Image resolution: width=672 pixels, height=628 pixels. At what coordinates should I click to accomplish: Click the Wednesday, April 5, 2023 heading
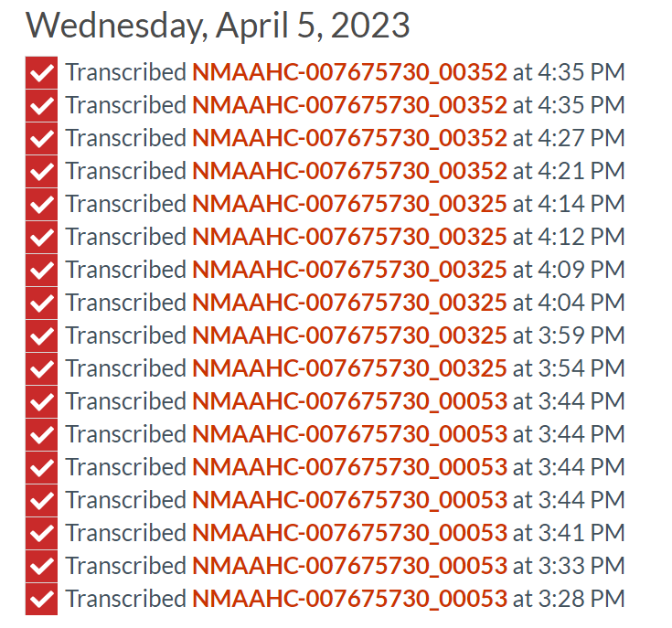click(218, 25)
